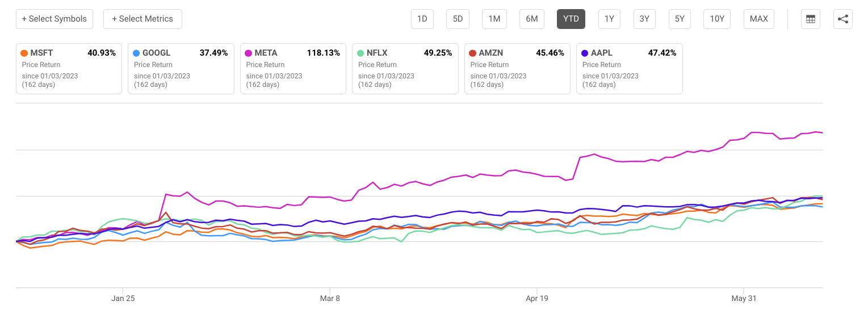Click the magenta META legend dot

point(249,53)
